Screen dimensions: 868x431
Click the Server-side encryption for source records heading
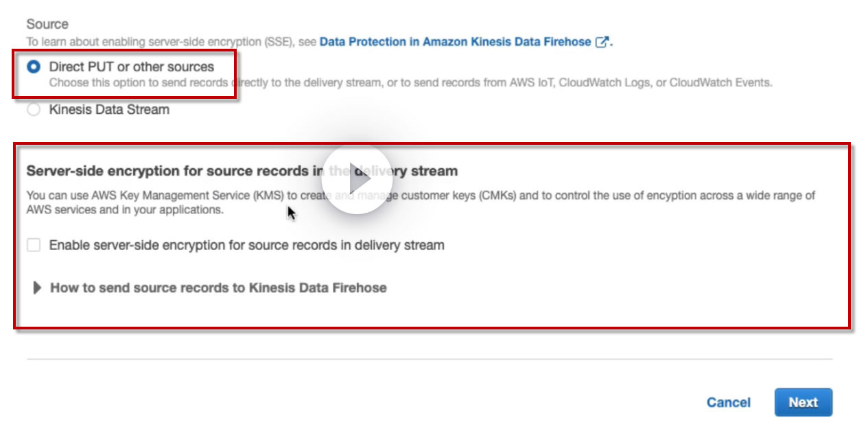click(x=172, y=171)
